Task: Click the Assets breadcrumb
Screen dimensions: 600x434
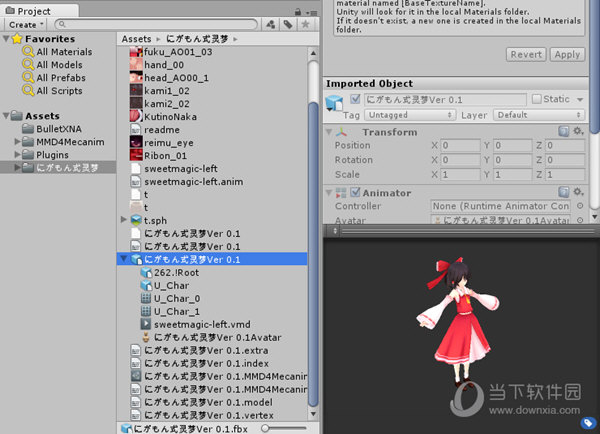Action: [136, 39]
